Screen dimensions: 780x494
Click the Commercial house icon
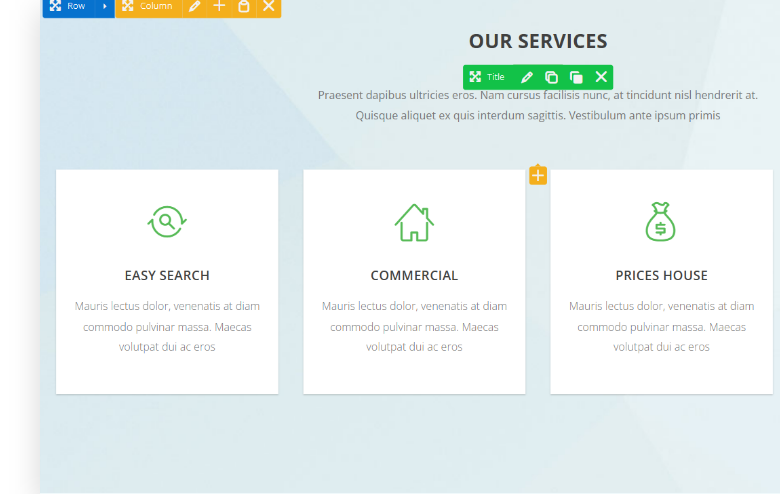pyautogui.click(x=414, y=223)
